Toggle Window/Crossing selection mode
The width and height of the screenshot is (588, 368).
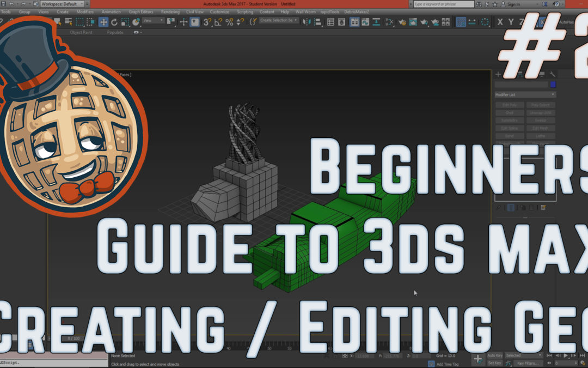[x=90, y=22]
